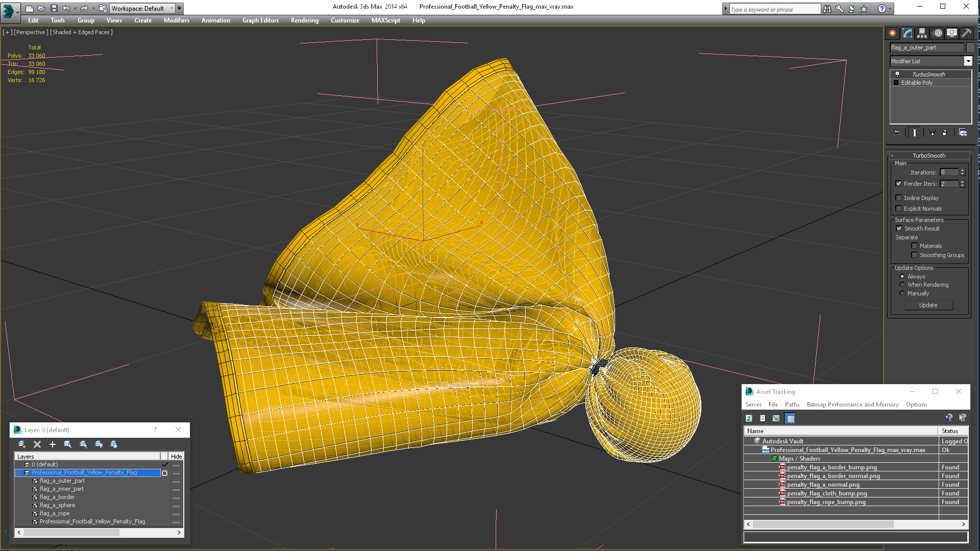The height and width of the screenshot is (551, 980).
Task: Click the Pin Stack icon
Action: point(897,133)
